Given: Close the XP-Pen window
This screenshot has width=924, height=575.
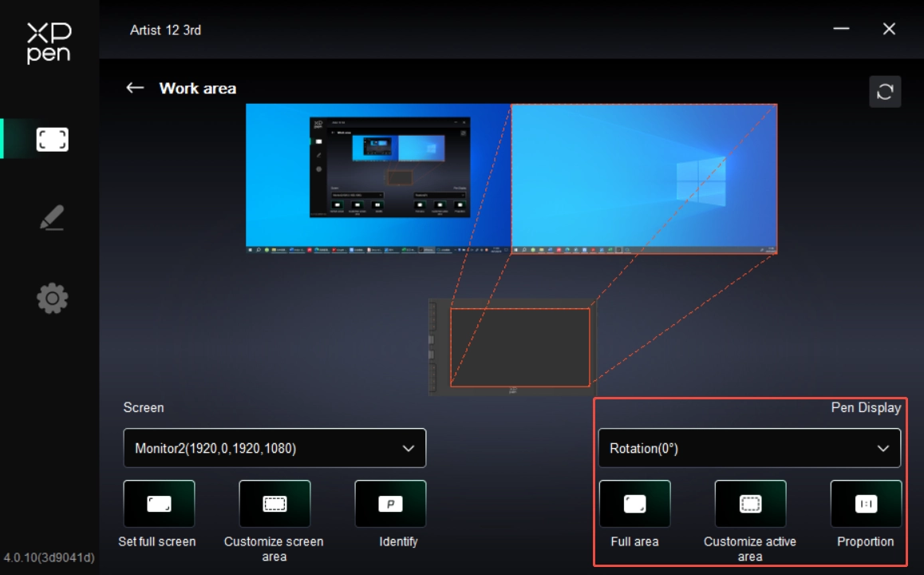Looking at the screenshot, I should pos(889,29).
